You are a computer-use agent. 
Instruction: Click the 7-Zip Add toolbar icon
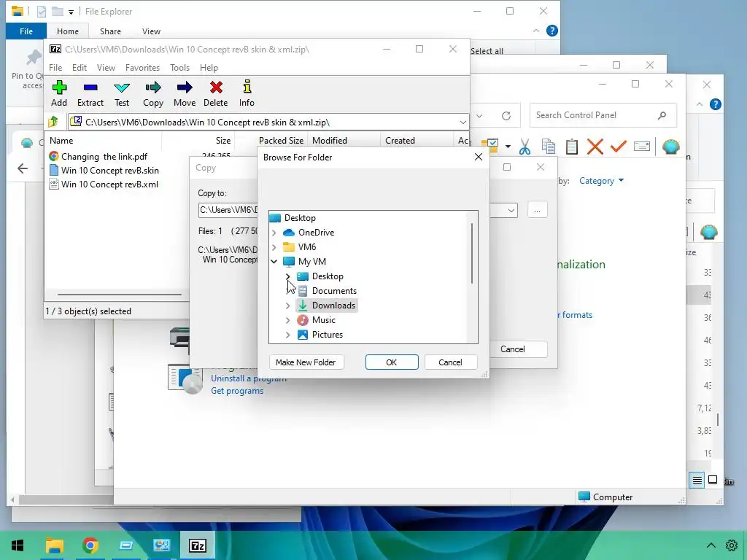coord(59,87)
